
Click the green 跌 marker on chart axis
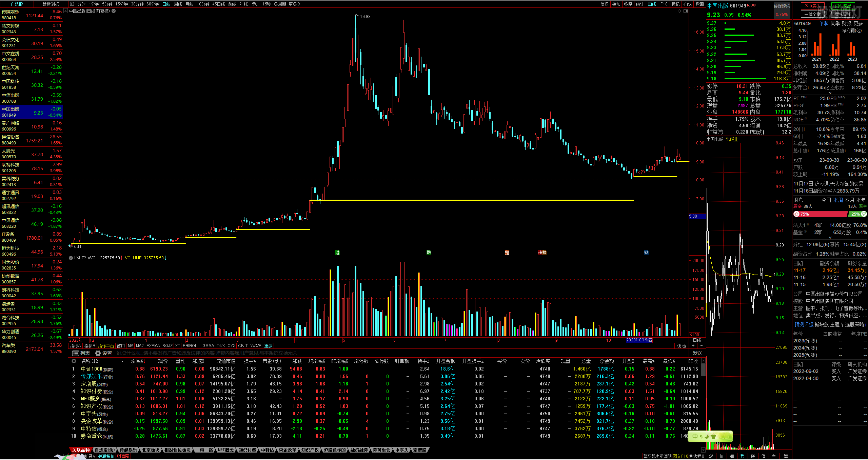coord(429,253)
